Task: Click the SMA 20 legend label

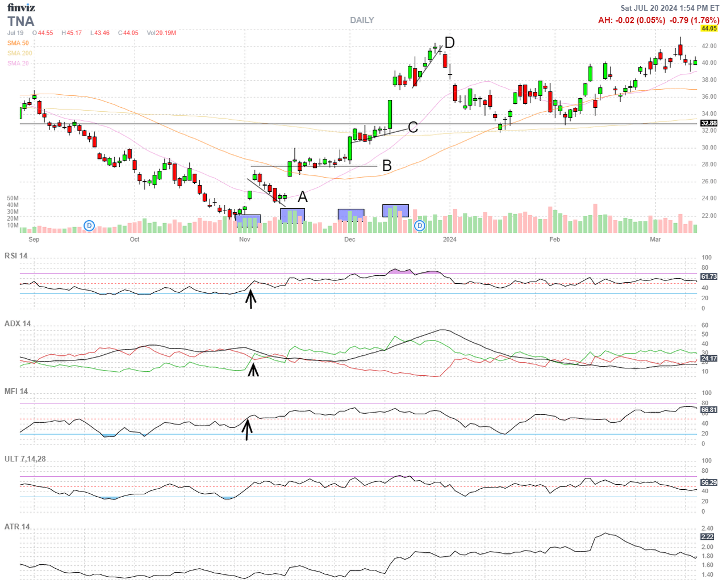Action: (18, 64)
